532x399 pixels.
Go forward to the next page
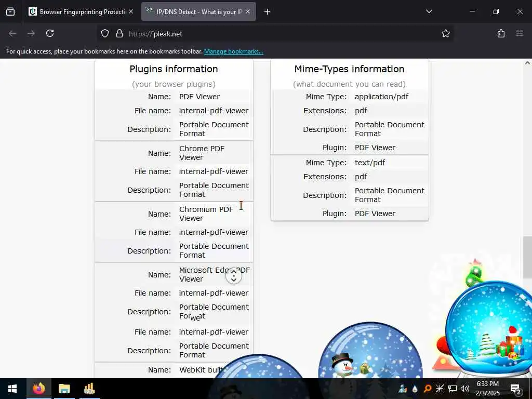coord(31,33)
